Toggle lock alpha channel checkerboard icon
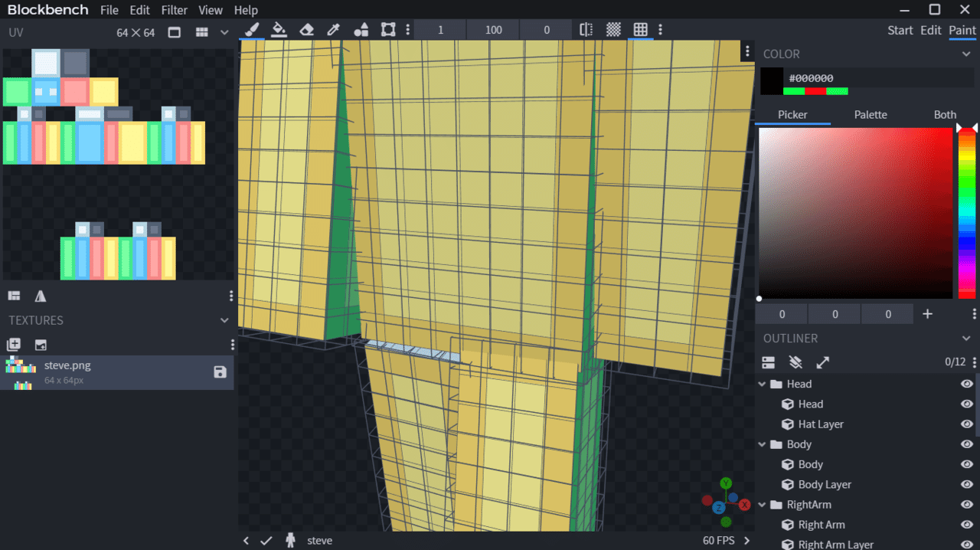This screenshot has width=980, height=550. pos(613,30)
